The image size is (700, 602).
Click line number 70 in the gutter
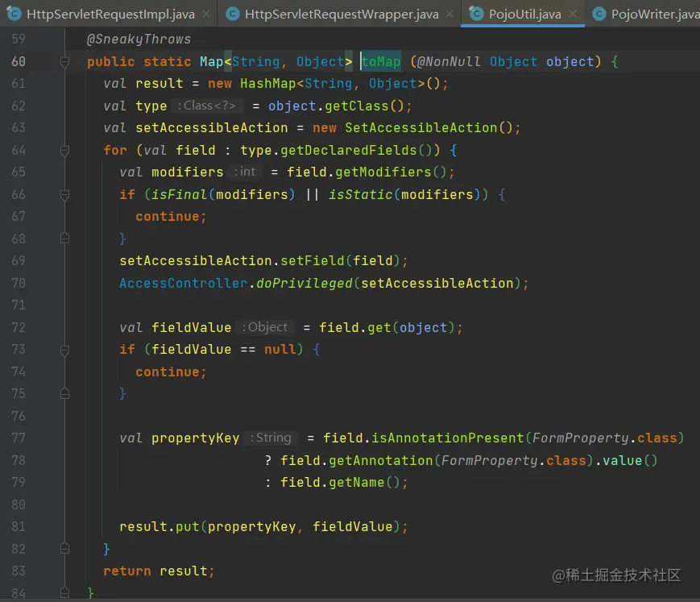tap(19, 283)
